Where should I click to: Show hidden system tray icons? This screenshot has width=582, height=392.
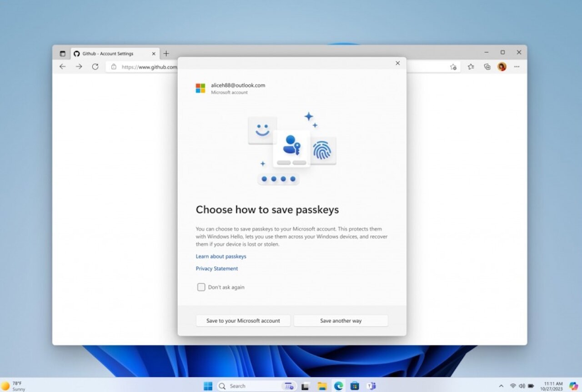click(502, 386)
